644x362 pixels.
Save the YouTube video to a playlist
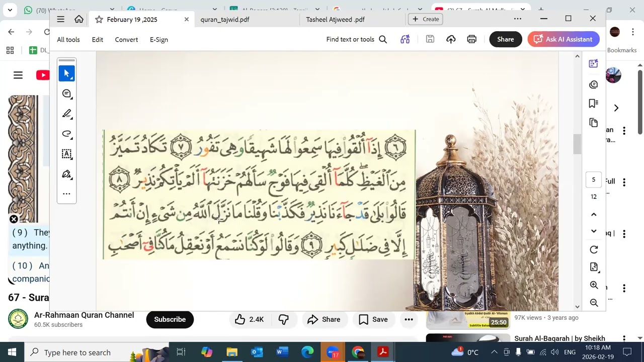click(373, 319)
